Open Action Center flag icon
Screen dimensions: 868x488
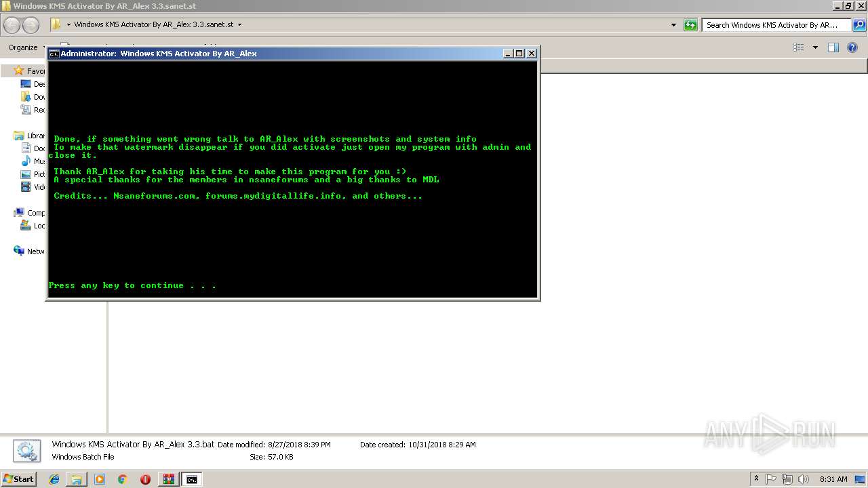(x=771, y=479)
